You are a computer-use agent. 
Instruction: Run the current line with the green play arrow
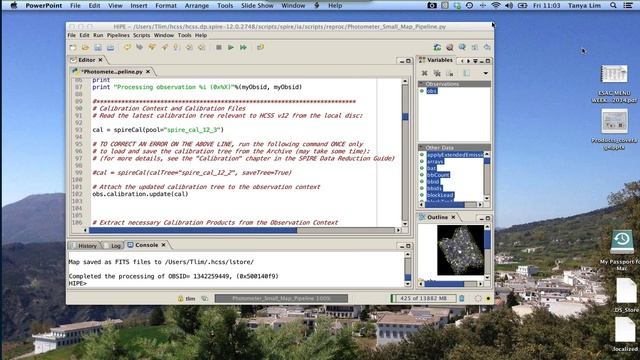point(231,47)
